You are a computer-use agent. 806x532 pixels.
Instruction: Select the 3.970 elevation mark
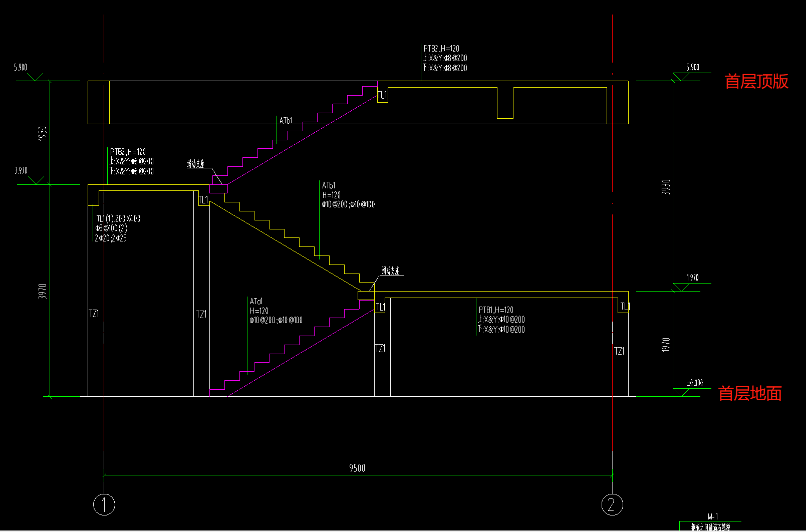tap(21, 171)
